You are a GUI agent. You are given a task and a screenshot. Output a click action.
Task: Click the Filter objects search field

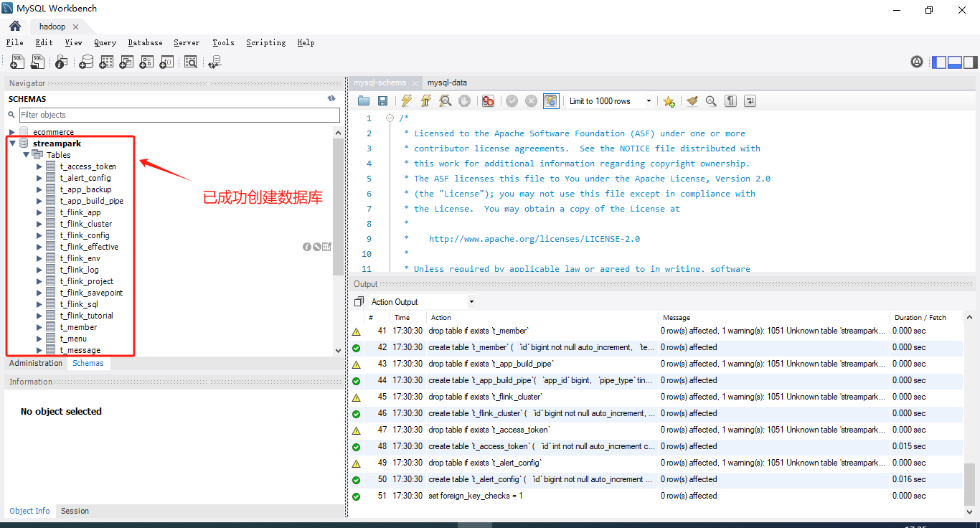[x=179, y=115]
